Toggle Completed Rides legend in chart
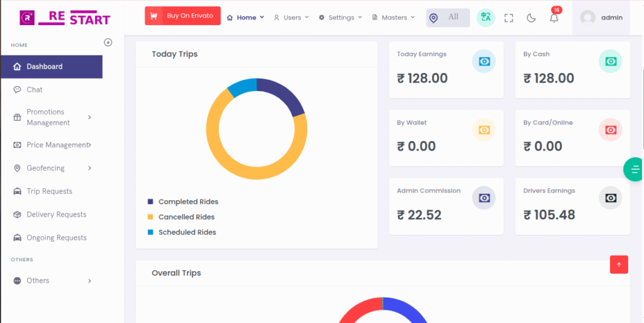 pyautogui.click(x=188, y=202)
